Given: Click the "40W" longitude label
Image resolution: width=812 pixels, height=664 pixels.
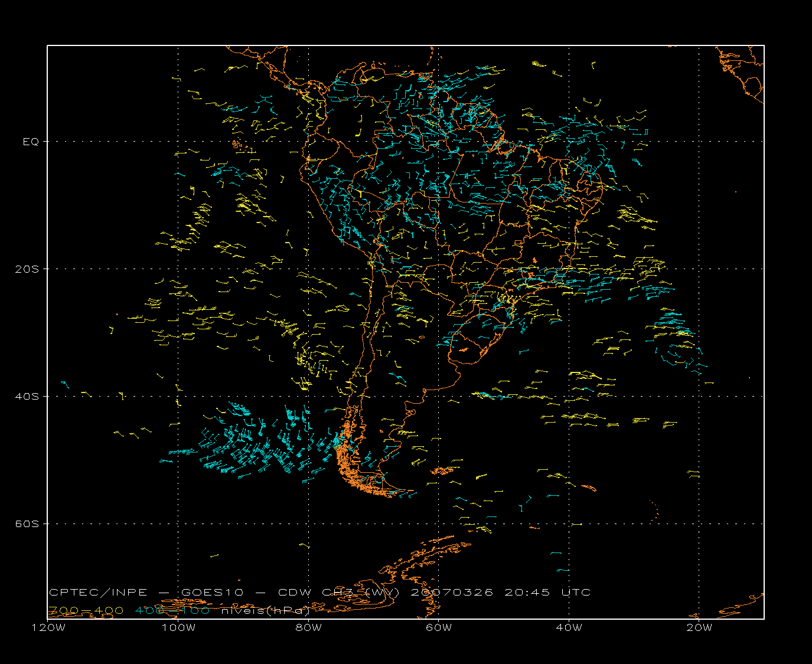Looking at the screenshot, I should coord(569,627).
